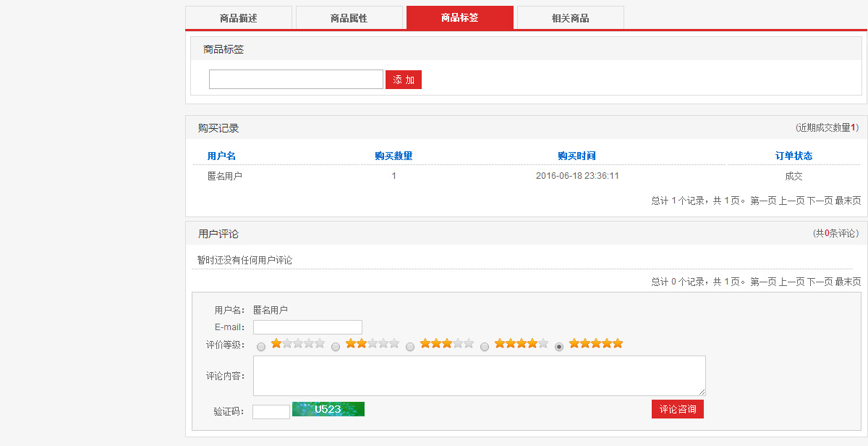Click the four-star rating image

pos(522,343)
